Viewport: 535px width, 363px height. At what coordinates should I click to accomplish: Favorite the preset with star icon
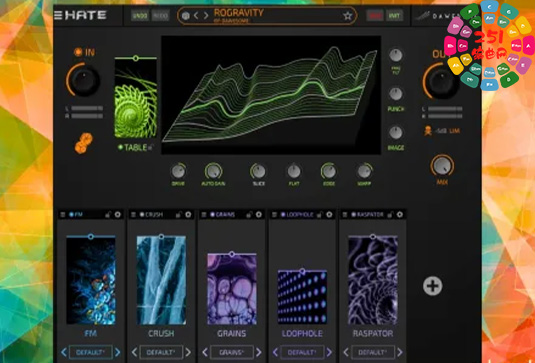click(347, 16)
